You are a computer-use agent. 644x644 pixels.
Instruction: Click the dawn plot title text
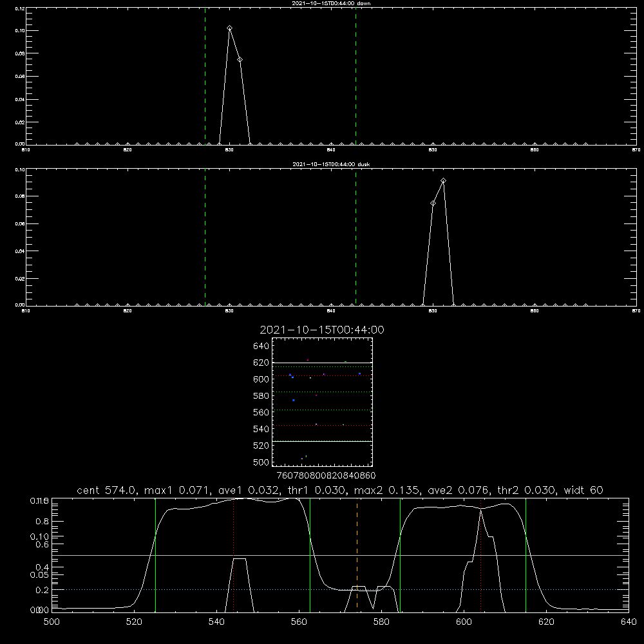click(x=331, y=3)
